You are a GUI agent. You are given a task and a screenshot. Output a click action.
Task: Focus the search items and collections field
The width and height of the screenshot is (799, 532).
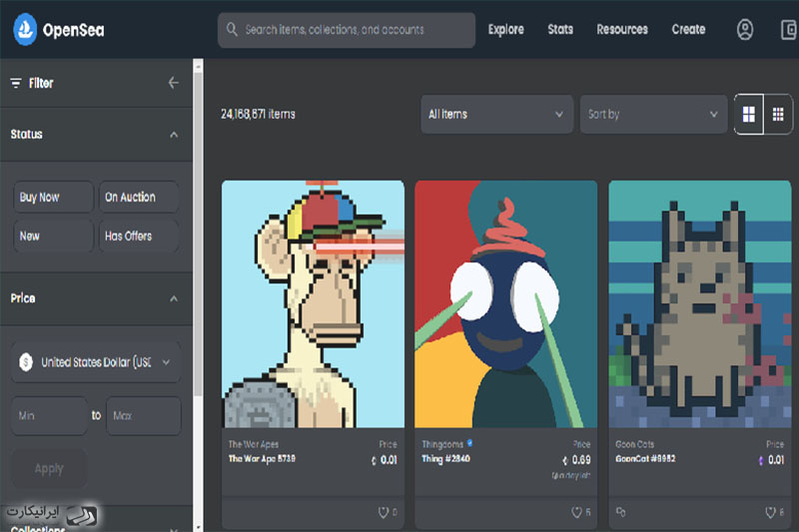point(347,30)
